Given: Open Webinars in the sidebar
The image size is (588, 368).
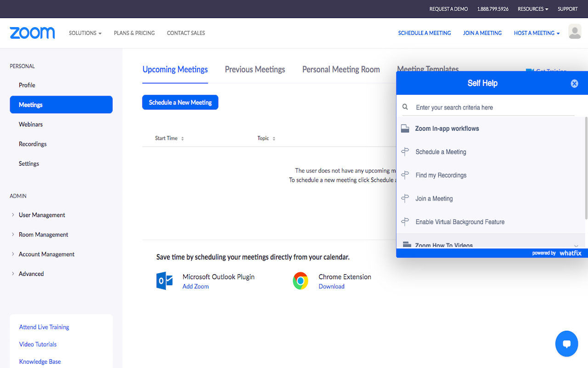Looking at the screenshot, I should pos(31,124).
